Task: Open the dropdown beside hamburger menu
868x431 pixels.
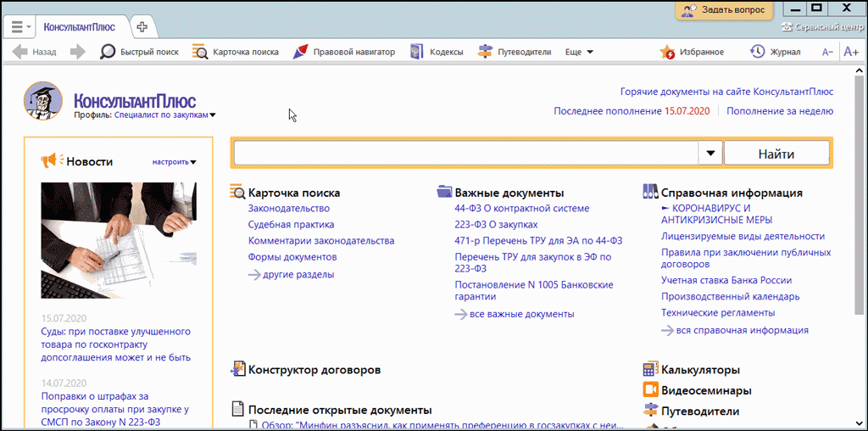Action: 29,26
